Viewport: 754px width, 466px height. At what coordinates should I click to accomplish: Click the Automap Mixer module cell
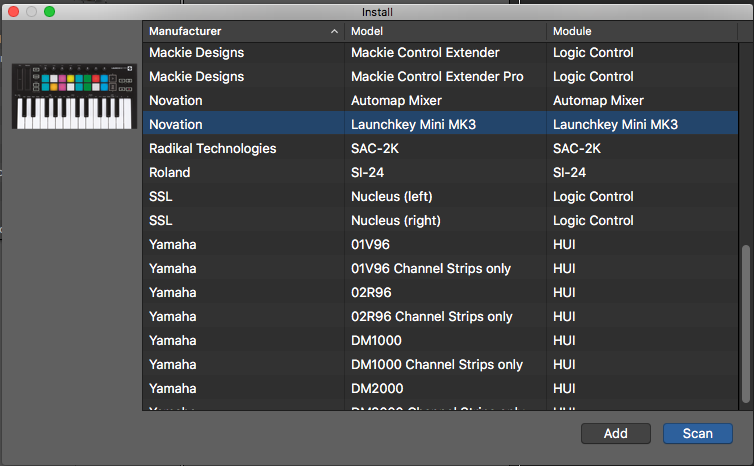coord(598,101)
